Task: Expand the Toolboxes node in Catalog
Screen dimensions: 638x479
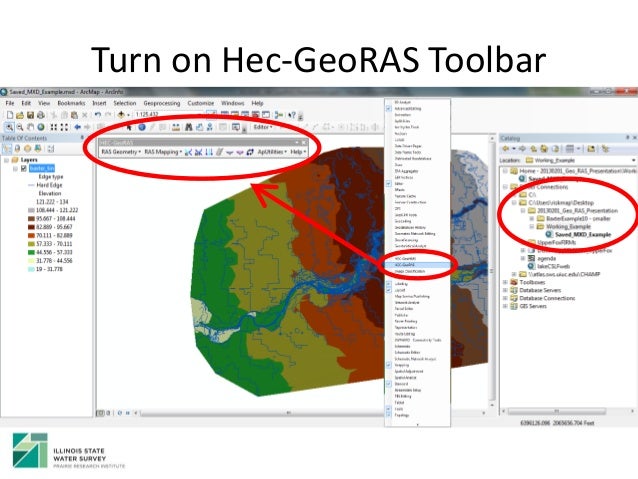Action: pyautogui.click(x=505, y=282)
